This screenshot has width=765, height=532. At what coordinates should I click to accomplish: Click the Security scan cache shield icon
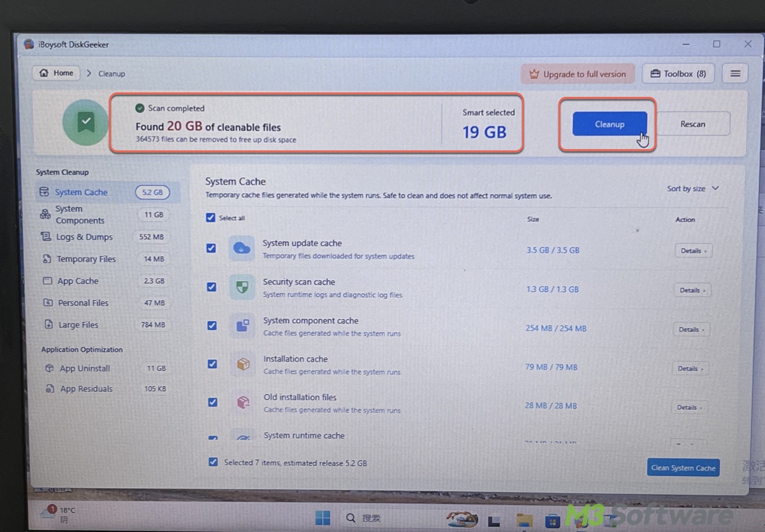click(242, 287)
